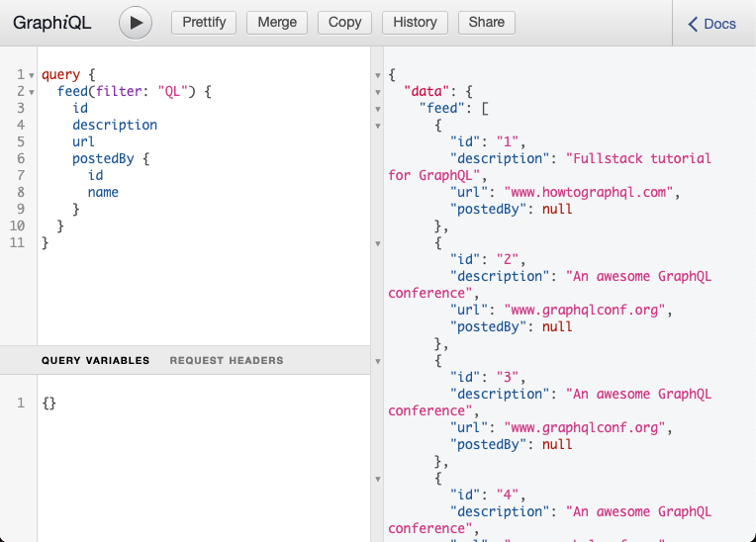Fold the result object containing id "1"

click(x=378, y=126)
